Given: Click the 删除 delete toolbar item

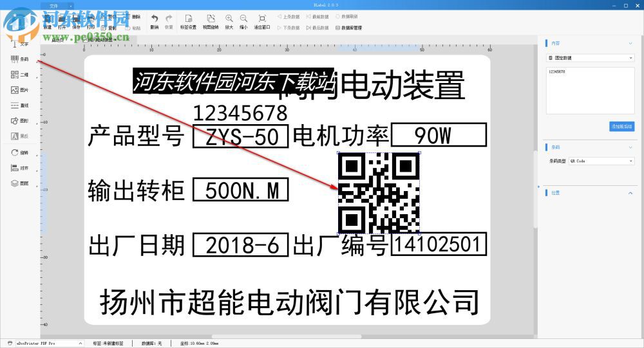Looking at the screenshot, I should [x=133, y=17].
